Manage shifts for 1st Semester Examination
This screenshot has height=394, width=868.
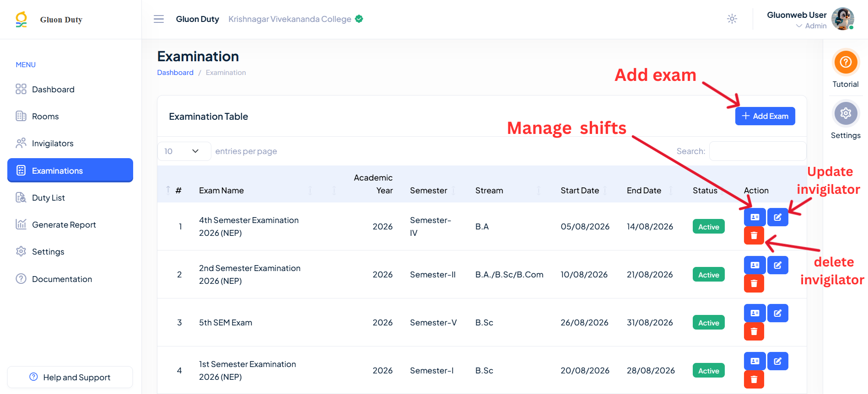[755, 361]
